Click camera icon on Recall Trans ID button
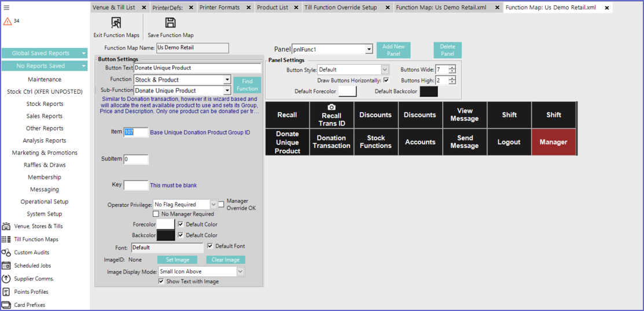This screenshot has height=311, width=644. (332, 107)
